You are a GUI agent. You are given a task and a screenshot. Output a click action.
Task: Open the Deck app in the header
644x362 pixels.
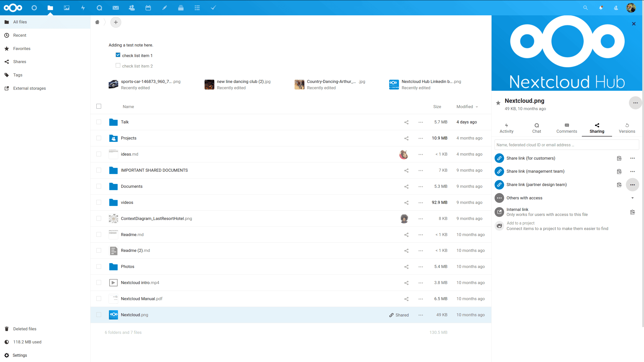[181, 8]
